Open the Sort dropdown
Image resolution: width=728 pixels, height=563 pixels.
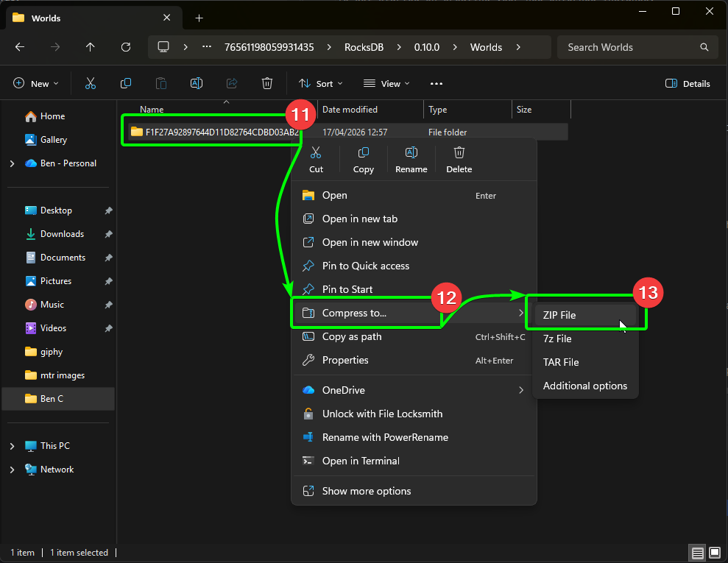coord(320,83)
